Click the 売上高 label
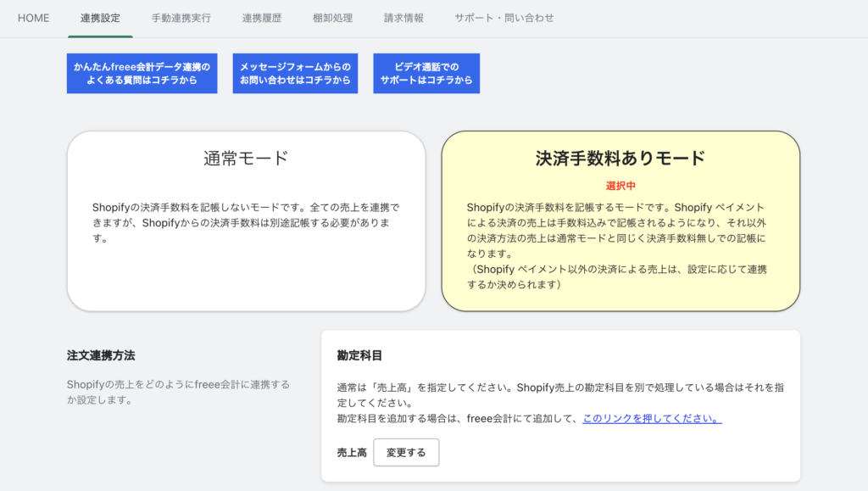The image size is (868, 491). (352, 452)
